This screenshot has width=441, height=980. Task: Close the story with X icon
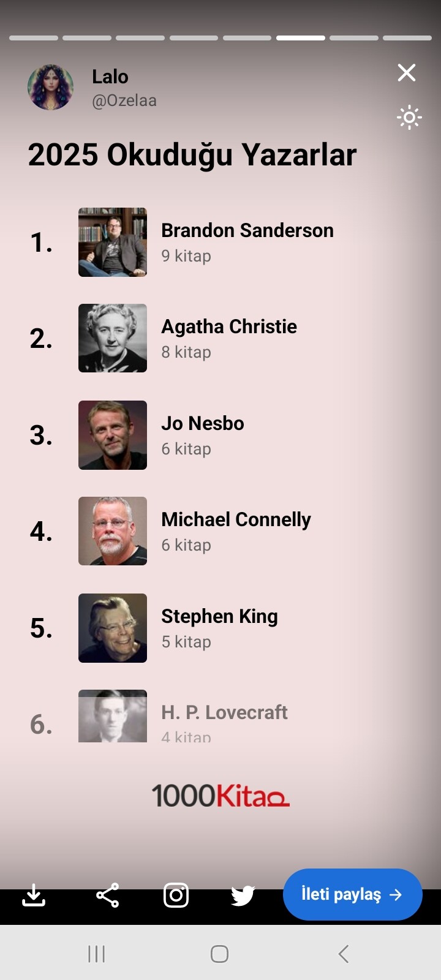[407, 73]
